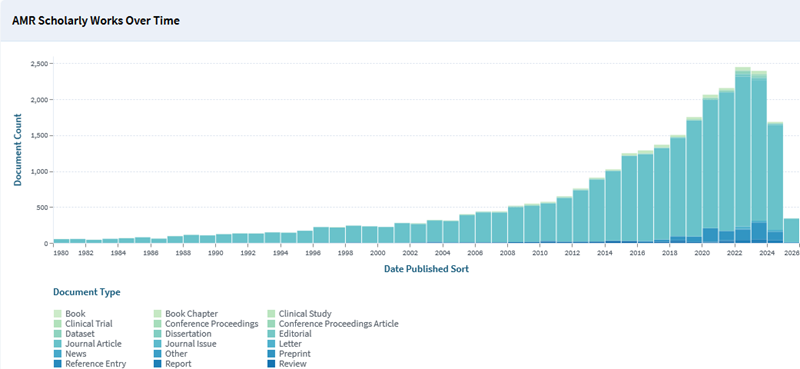Toggle Journal Article legend entry

coord(88,344)
